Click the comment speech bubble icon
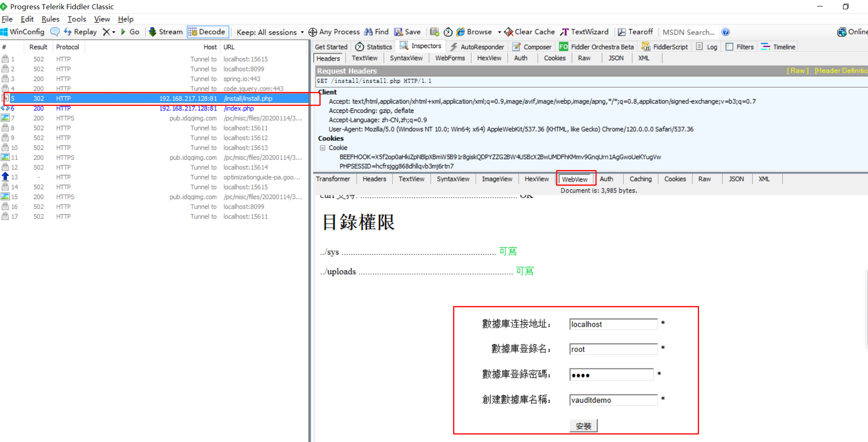 click(x=55, y=32)
